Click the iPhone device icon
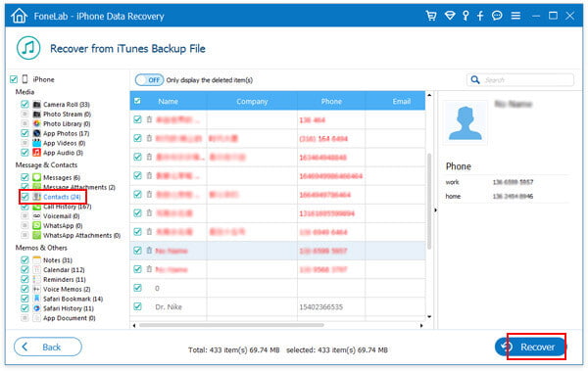This screenshot has width=588, height=371. pyautogui.click(x=25, y=79)
